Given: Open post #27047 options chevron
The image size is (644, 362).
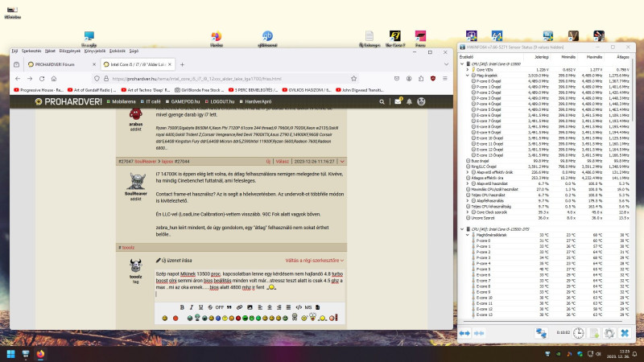Looking at the screenshot, I should [342, 162].
